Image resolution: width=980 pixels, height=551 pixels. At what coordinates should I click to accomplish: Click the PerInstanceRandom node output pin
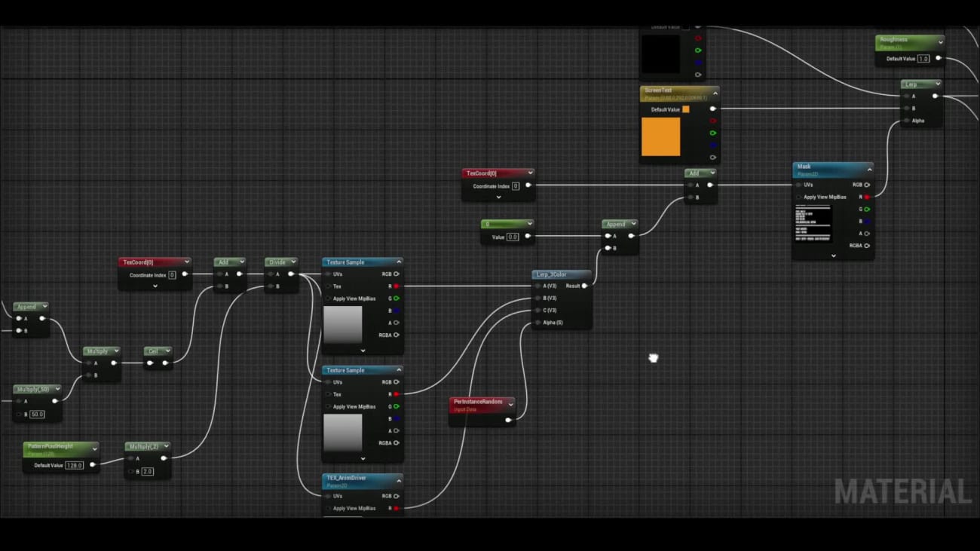[x=508, y=420]
